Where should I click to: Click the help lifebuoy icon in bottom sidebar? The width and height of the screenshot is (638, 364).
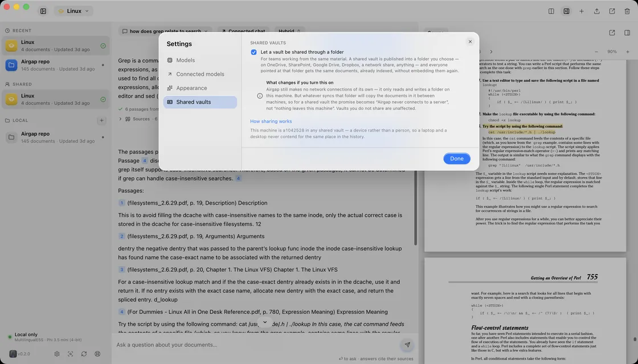pos(97,354)
